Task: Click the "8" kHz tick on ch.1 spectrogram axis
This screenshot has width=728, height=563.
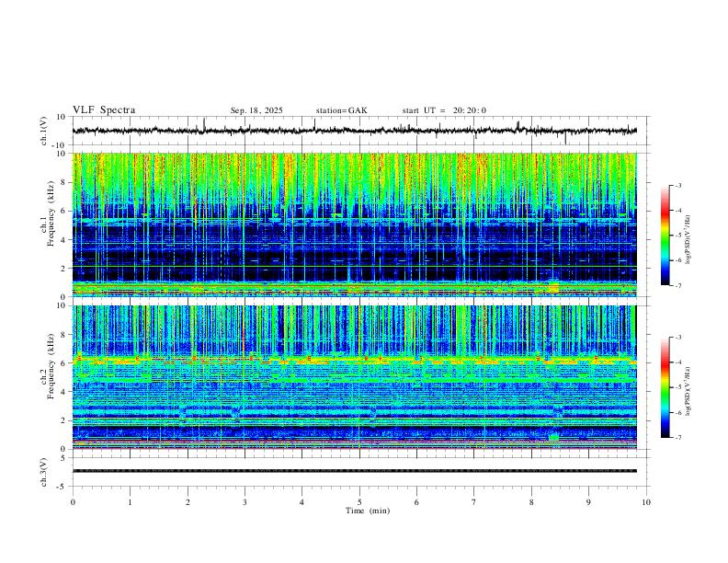Action: pyautogui.click(x=63, y=182)
